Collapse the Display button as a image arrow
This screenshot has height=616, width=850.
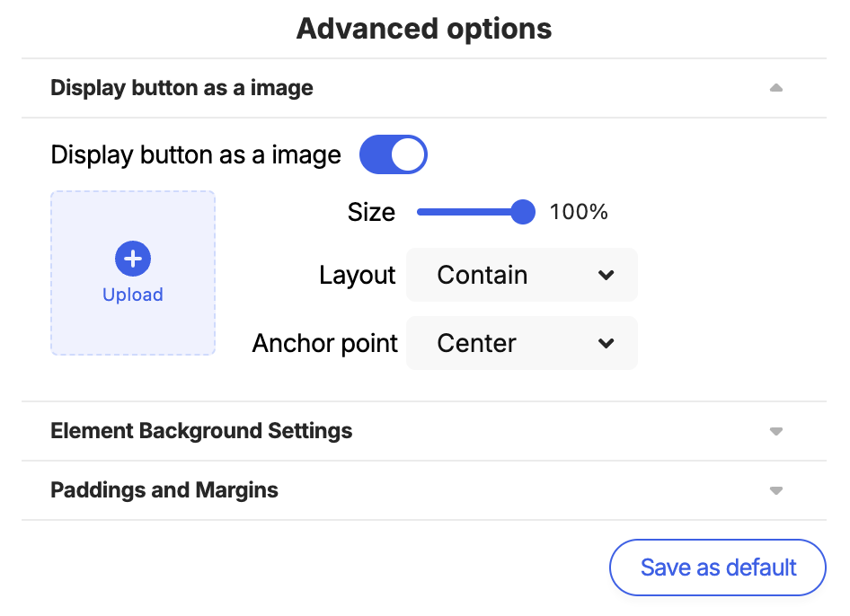tap(775, 88)
